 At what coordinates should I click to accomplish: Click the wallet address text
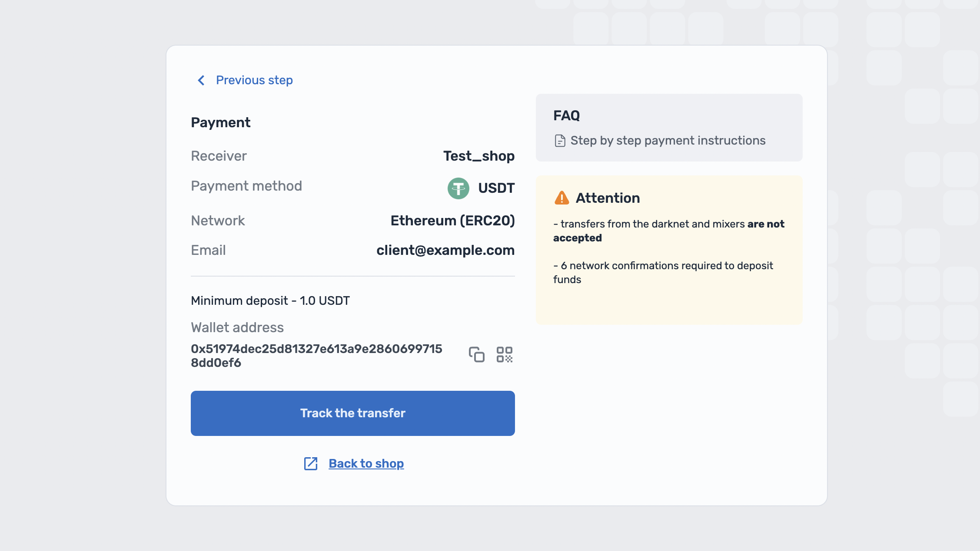[x=316, y=356]
